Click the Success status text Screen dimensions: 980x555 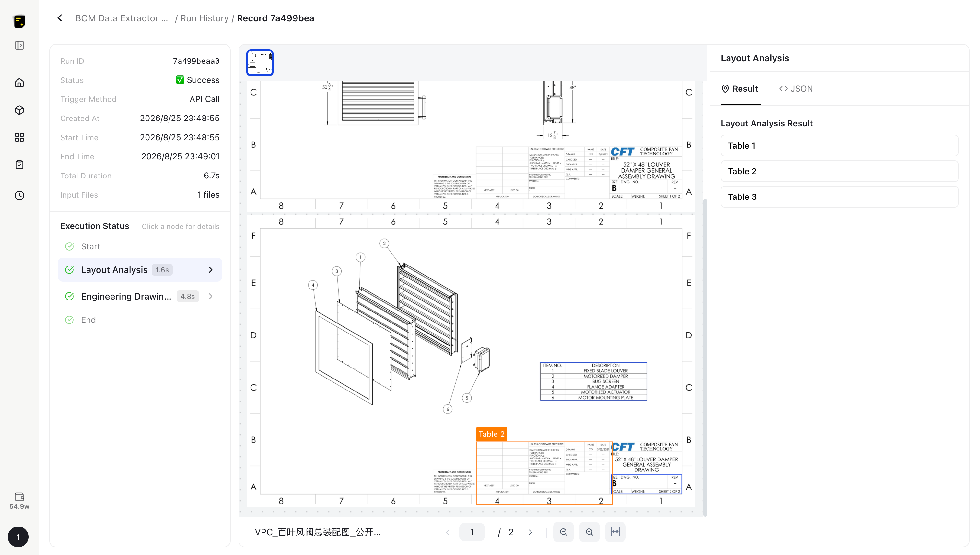coord(203,80)
